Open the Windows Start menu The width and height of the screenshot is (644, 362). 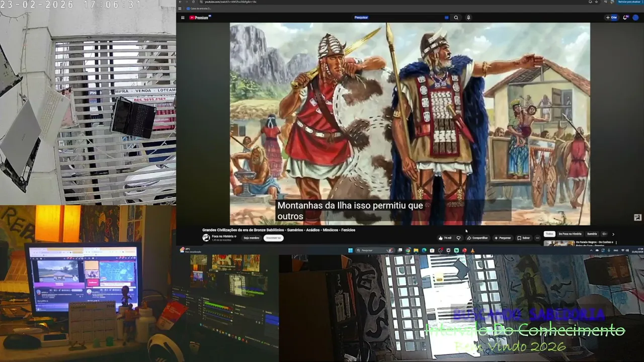pyautogui.click(x=350, y=250)
